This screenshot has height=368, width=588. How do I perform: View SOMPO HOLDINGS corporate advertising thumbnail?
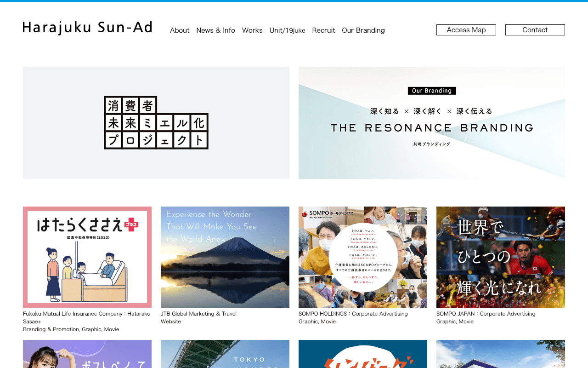point(363,257)
